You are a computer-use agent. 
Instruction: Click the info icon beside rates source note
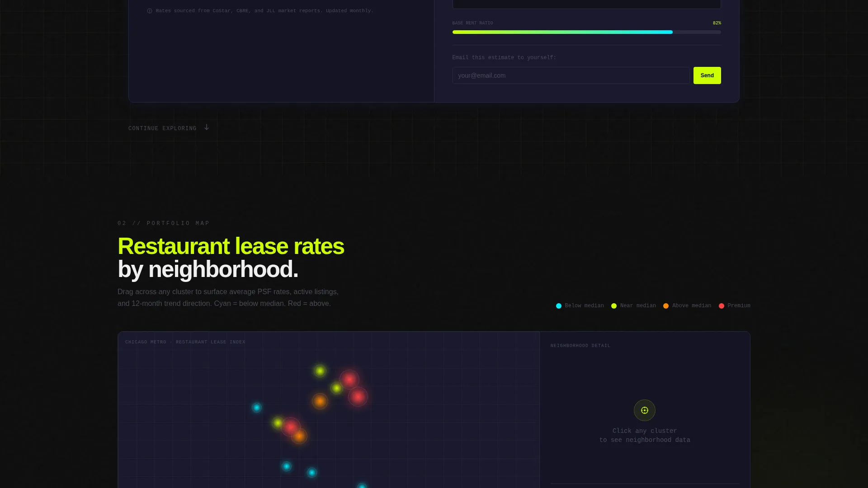tap(150, 11)
